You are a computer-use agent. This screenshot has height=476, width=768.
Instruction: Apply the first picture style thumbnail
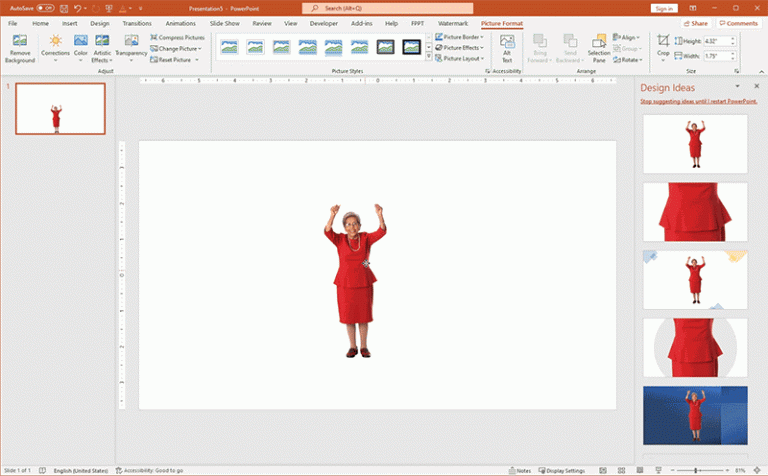229,47
